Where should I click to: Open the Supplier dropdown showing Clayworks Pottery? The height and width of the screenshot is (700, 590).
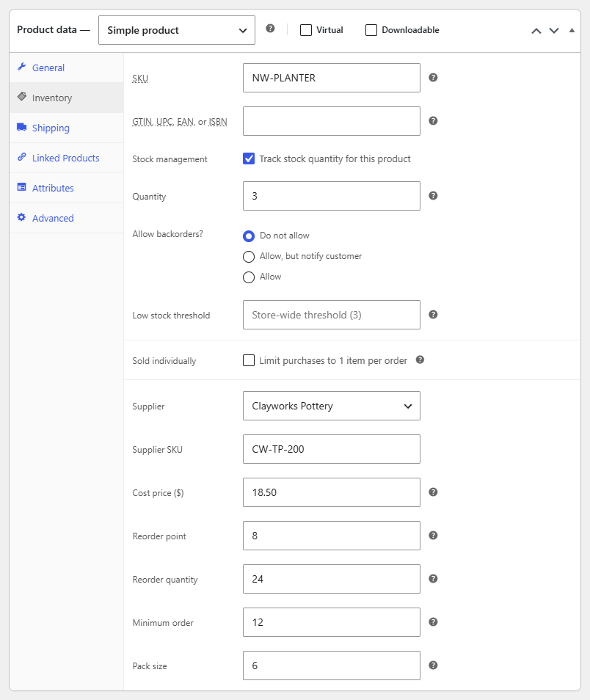pyautogui.click(x=332, y=406)
